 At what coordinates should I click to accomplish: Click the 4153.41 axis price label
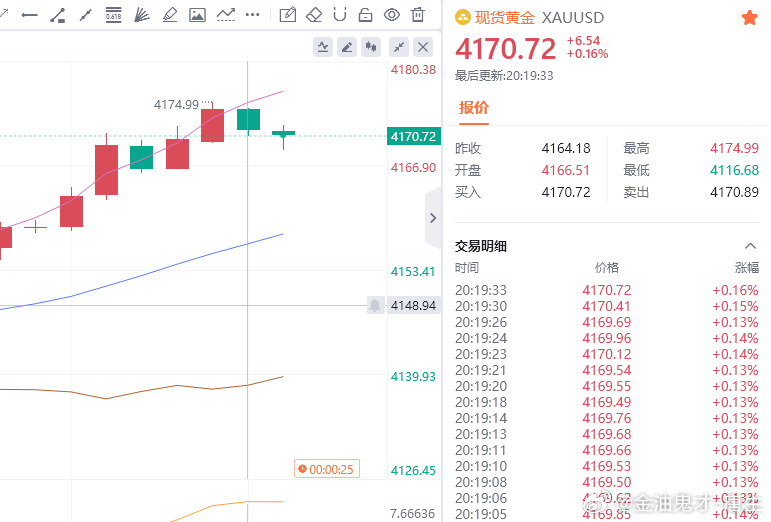pos(414,272)
